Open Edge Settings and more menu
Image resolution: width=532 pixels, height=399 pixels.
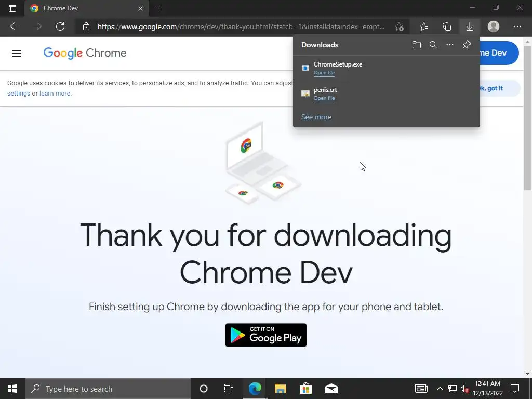[x=517, y=26]
